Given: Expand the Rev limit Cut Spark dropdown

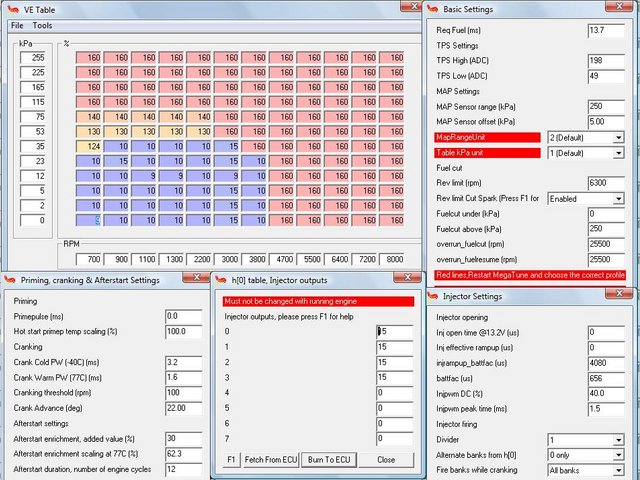Looking at the screenshot, I should click(620, 199).
